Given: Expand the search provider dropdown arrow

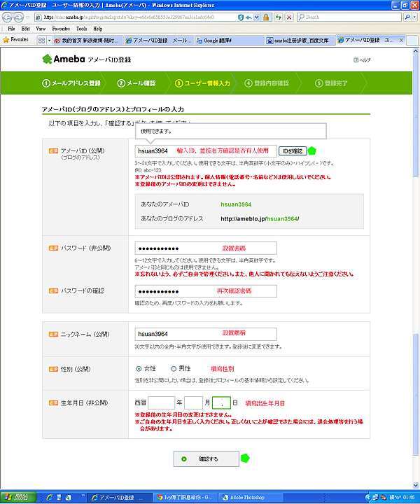Looking at the screenshot, I should click(x=414, y=17).
